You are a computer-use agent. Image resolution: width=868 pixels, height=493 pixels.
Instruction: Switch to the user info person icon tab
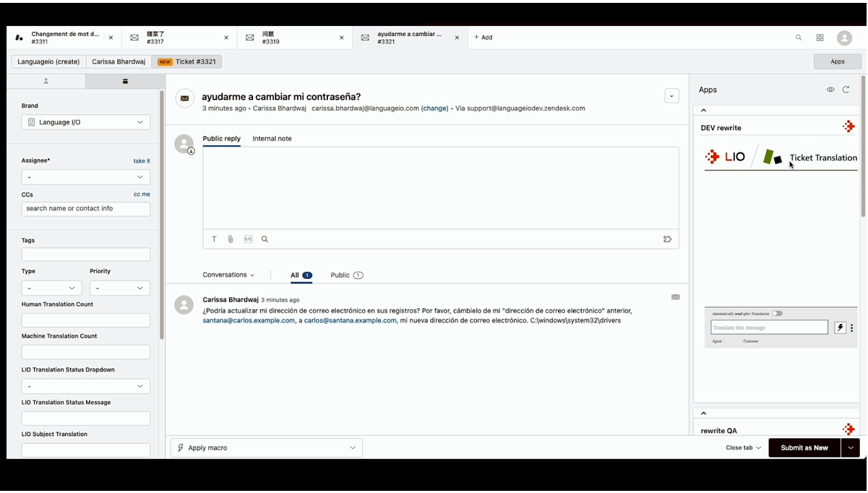[x=46, y=81]
